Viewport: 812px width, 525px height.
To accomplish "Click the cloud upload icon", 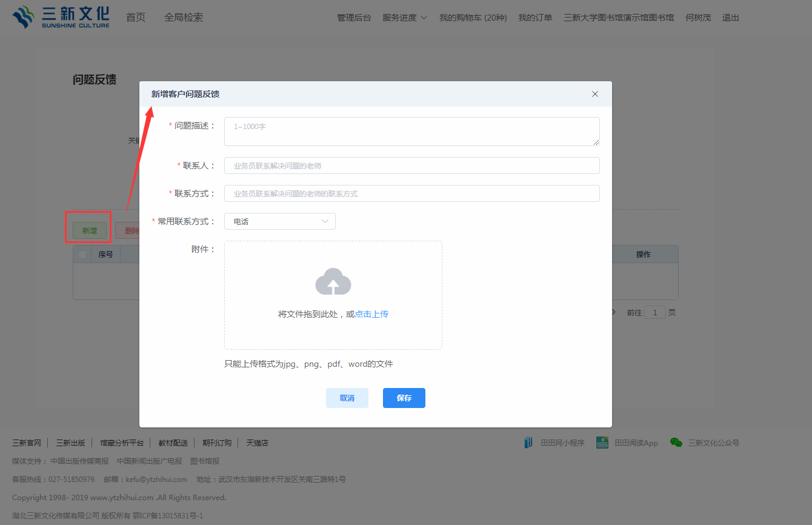I will tap(333, 282).
